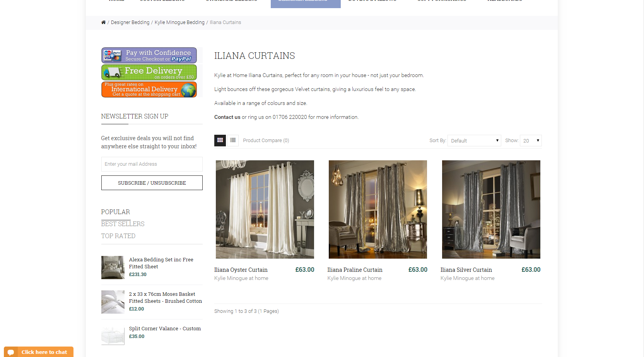Click Iliana Praline Curtain title
The height and width of the screenshot is (357, 644).
point(355,270)
